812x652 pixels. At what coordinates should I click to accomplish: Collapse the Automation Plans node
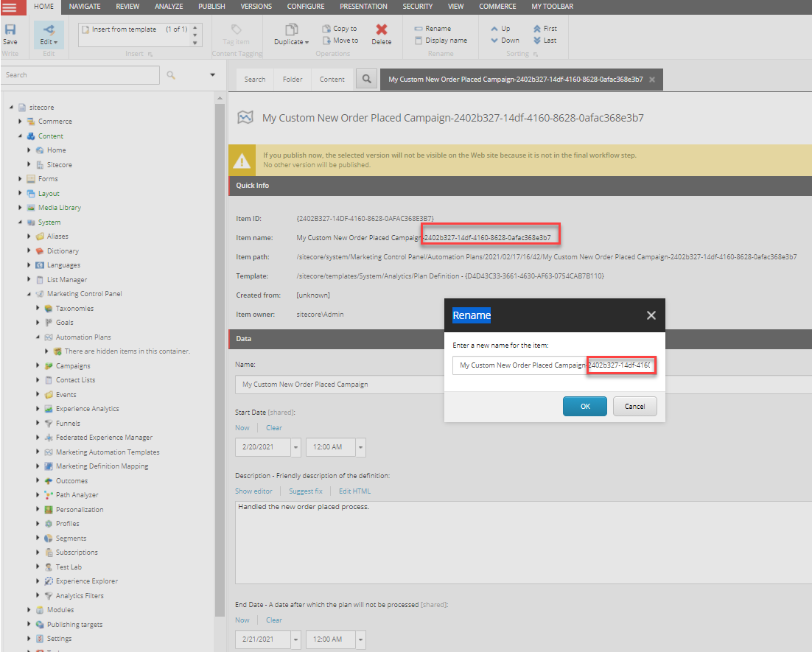[38, 337]
